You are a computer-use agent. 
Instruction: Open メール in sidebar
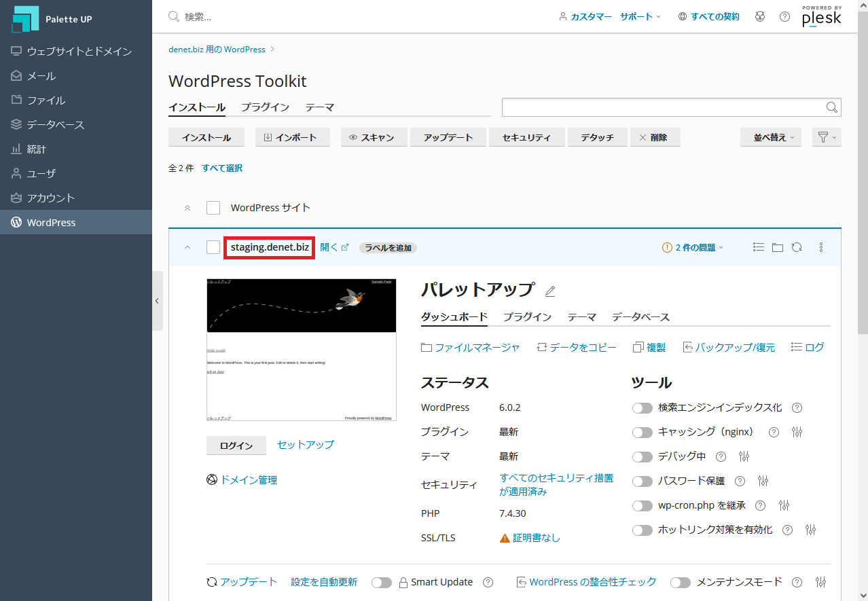tap(76, 76)
